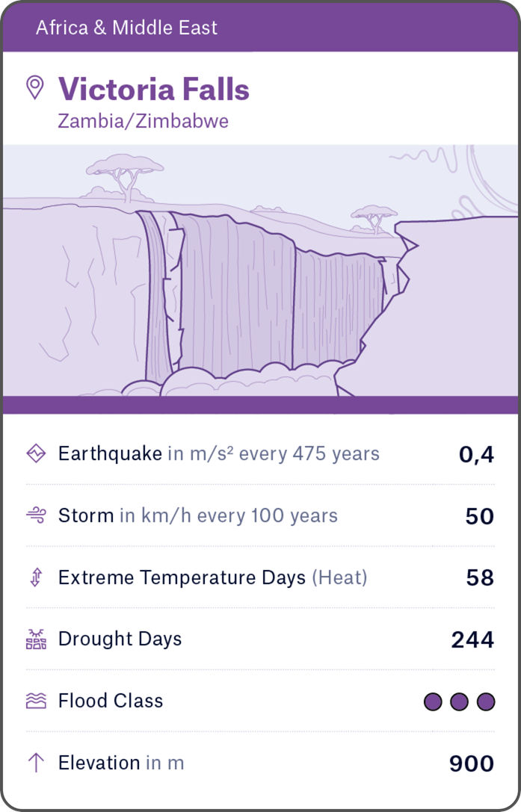Click the first flood class dot
The image size is (521, 812).
[x=433, y=701]
